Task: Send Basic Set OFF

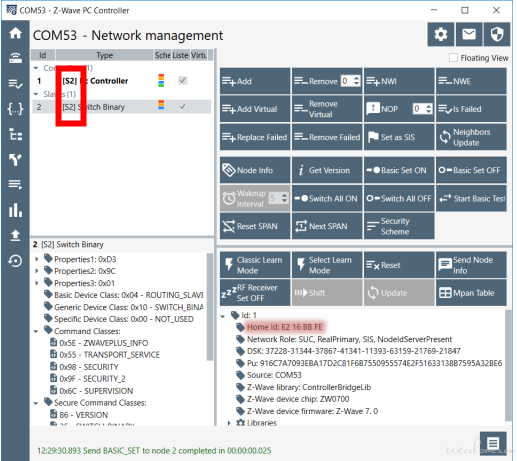Action: (x=471, y=170)
